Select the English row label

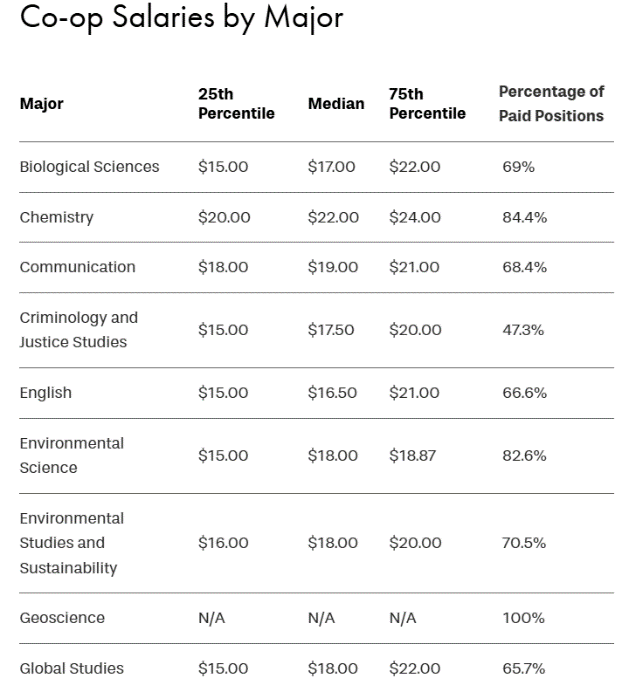tap(46, 393)
